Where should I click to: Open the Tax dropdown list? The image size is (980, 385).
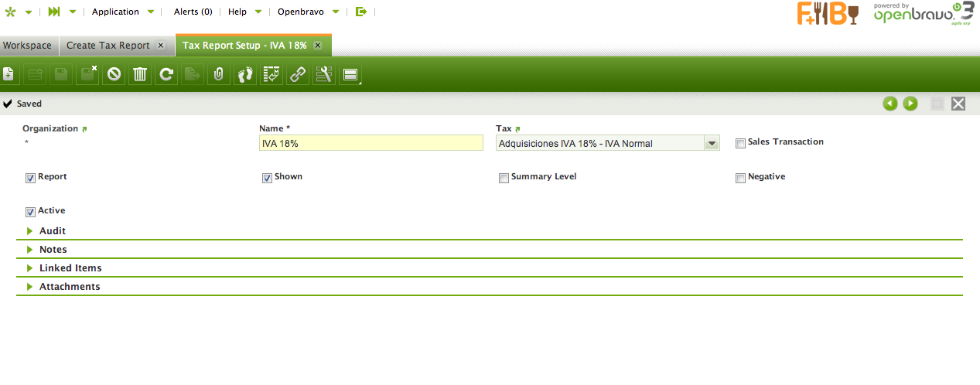711,143
